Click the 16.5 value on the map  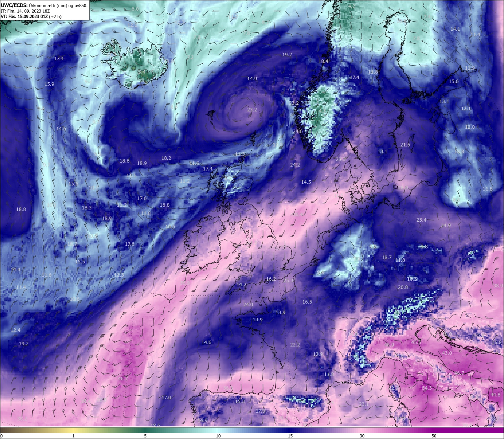point(307,302)
